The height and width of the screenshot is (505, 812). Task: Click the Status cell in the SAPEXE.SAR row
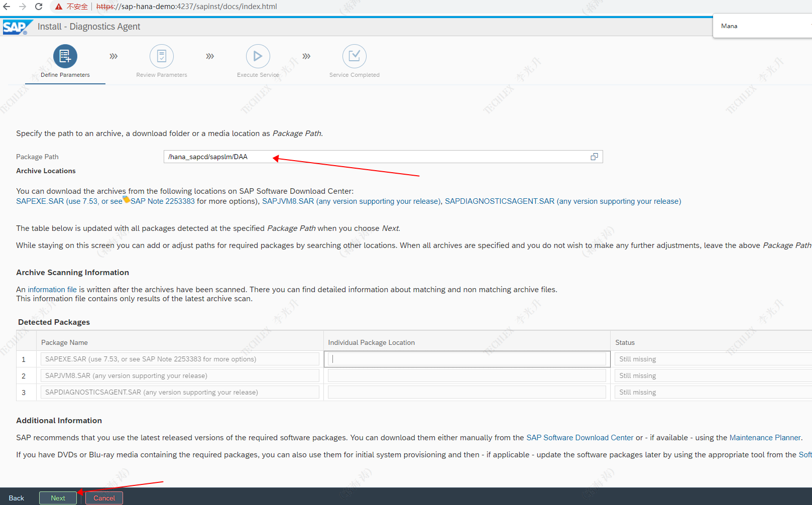(713, 359)
